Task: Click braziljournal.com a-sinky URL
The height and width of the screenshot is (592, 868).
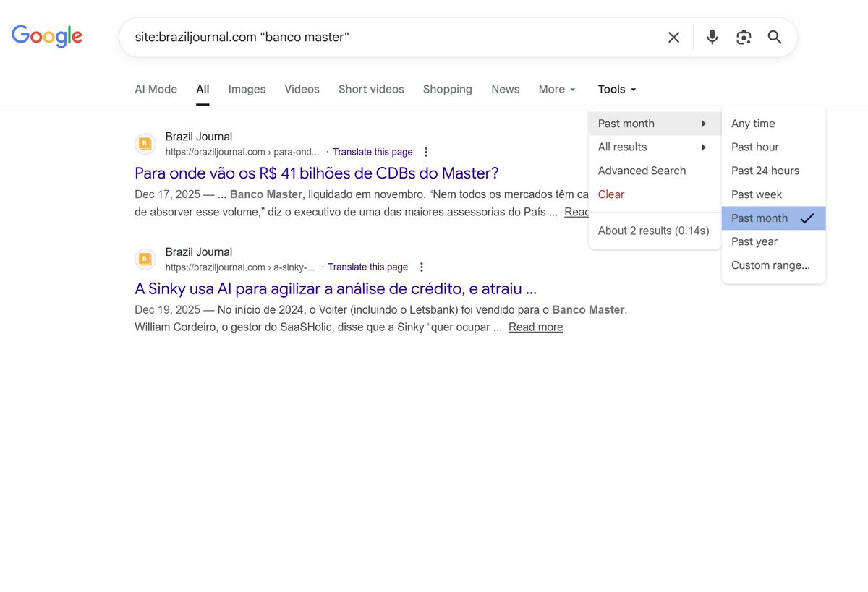Action: tap(240, 267)
